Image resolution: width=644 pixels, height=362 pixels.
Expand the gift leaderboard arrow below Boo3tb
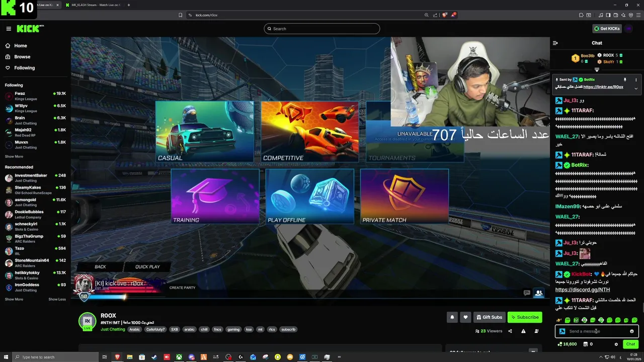click(x=597, y=70)
